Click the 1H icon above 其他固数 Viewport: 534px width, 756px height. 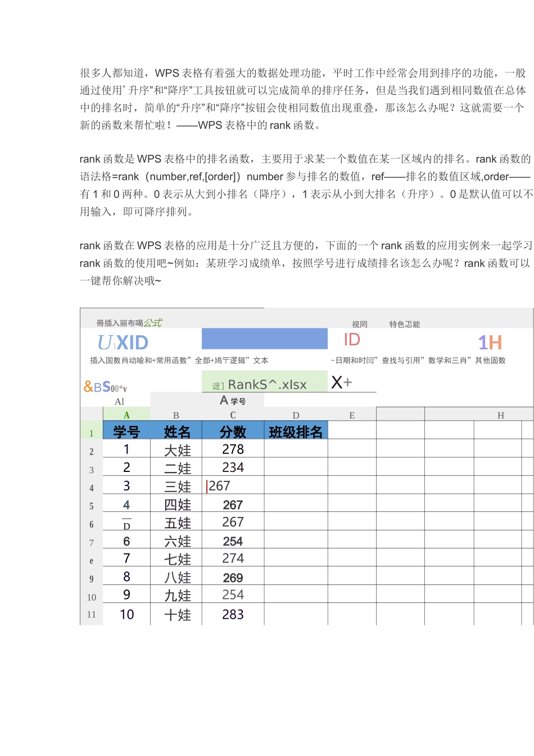point(490,343)
